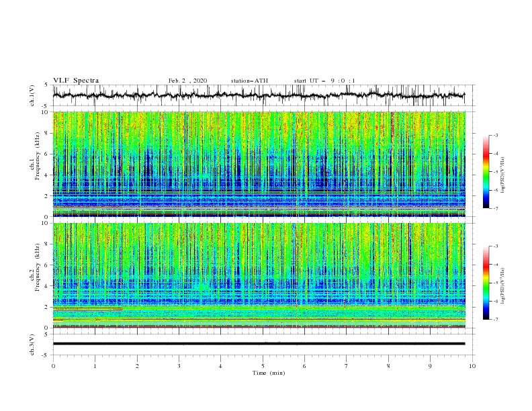Select the "Feb. 2 , 2020" date text
This screenshot has height=411, width=532.
tap(187, 81)
